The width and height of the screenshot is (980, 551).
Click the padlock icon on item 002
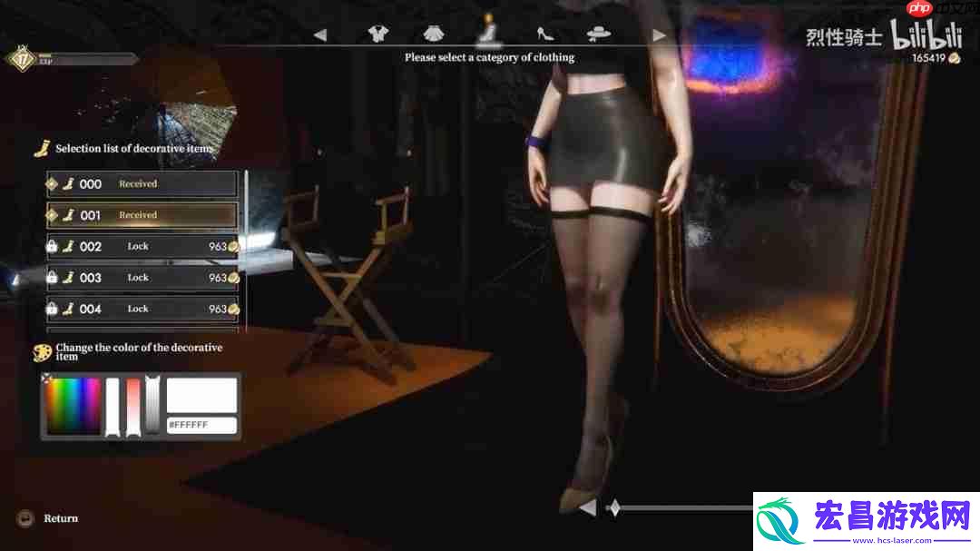pyautogui.click(x=52, y=246)
